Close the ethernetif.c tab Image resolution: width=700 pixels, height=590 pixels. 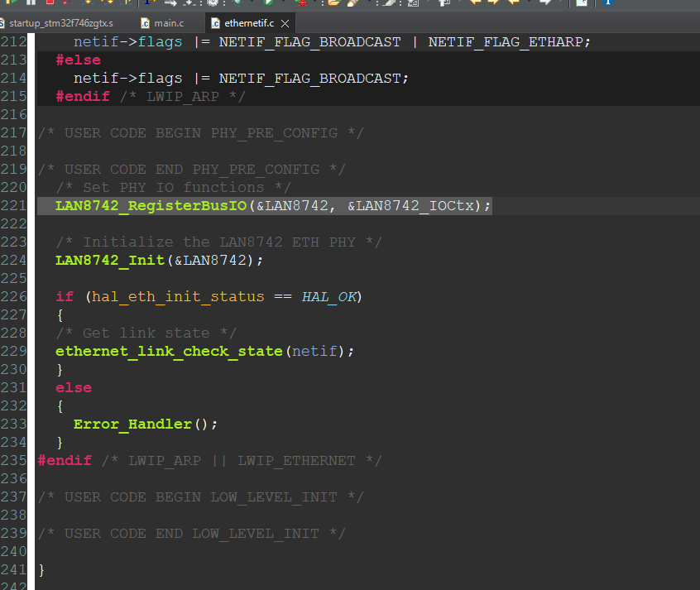[x=285, y=24]
